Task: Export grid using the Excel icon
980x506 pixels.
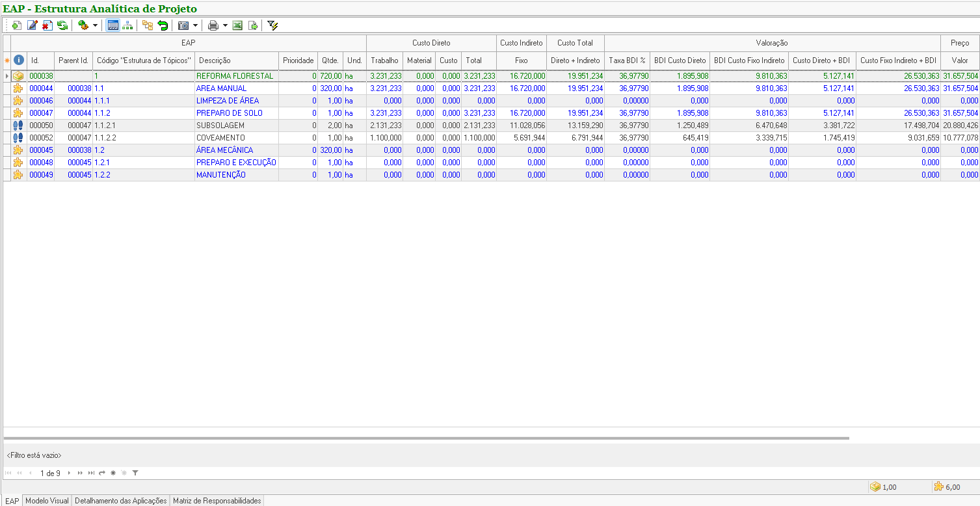Action: point(237,25)
